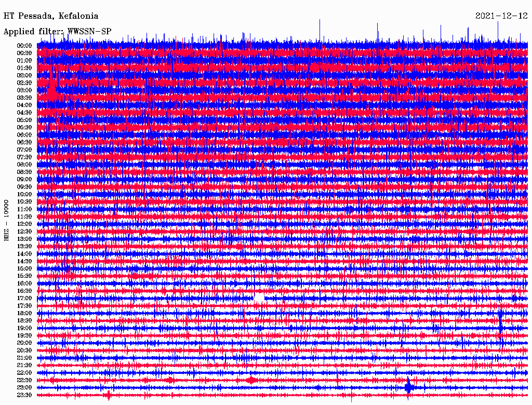Select the 18:00 time label

point(24,314)
